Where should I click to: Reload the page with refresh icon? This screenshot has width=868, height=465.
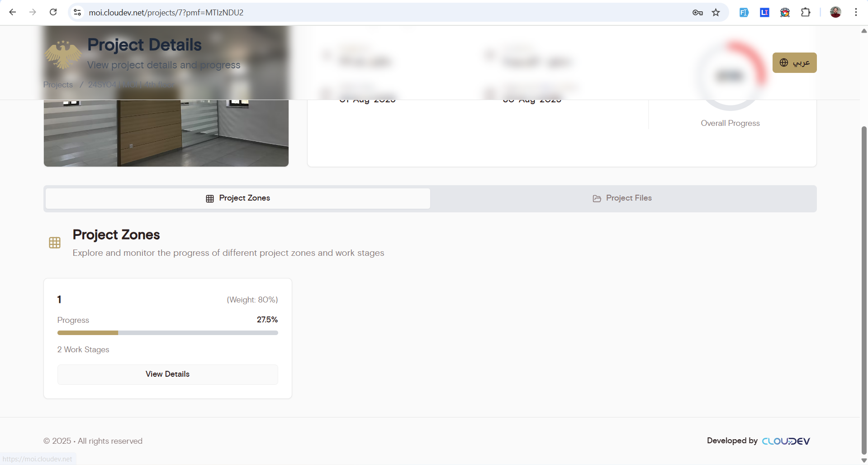53,12
